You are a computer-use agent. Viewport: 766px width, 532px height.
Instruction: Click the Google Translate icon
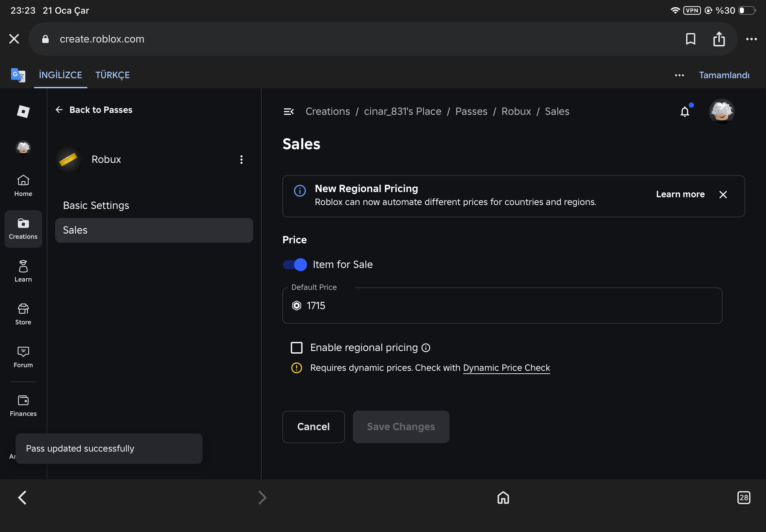pos(18,75)
